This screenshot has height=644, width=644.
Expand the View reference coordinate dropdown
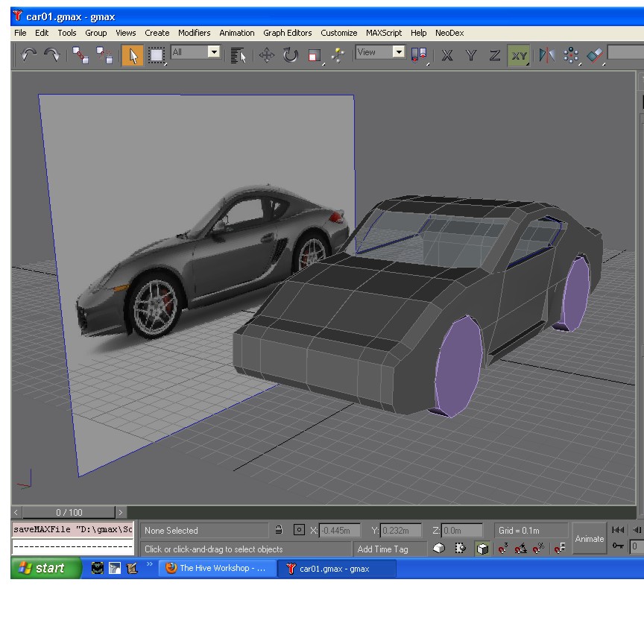(398, 51)
